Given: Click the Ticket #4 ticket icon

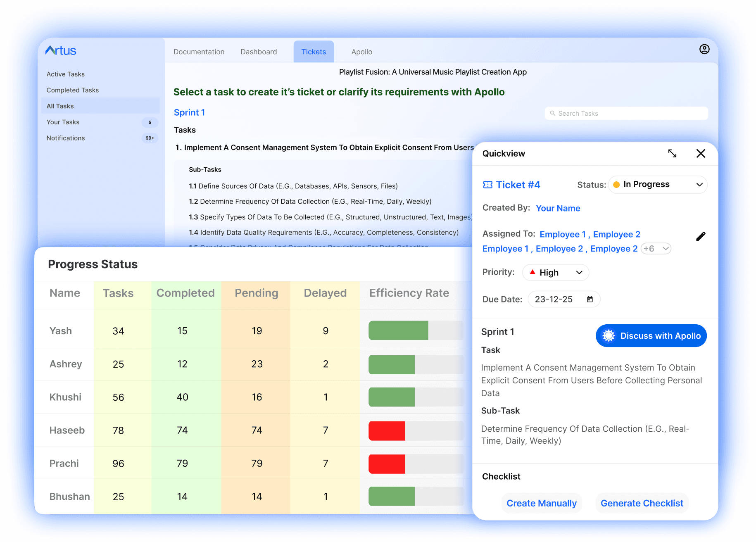Looking at the screenshot, I should [x=488, y=185].
